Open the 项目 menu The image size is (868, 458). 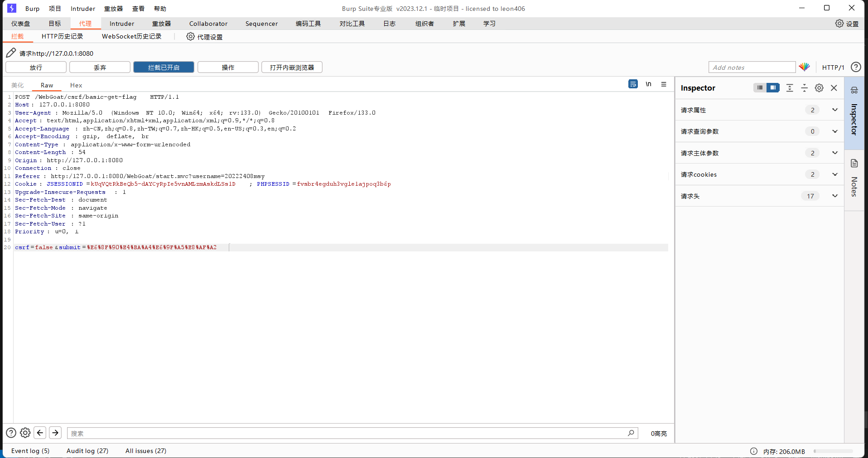point(55,9)
